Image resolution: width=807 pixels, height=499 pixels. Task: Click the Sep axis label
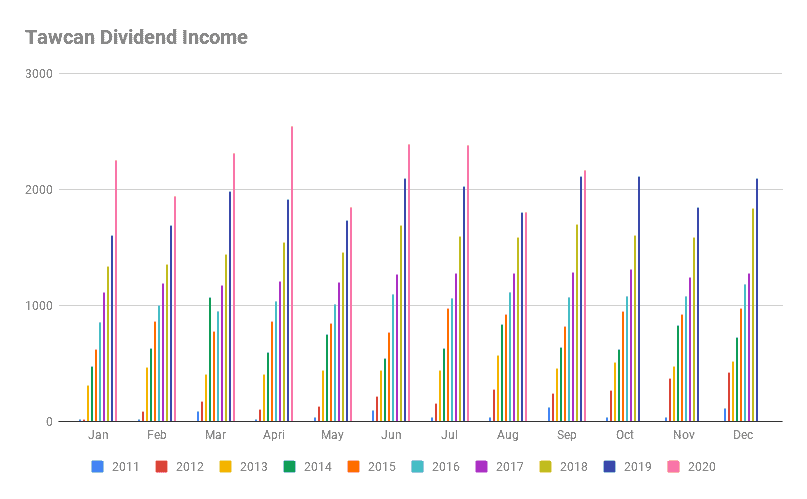[x=567, y=435]
